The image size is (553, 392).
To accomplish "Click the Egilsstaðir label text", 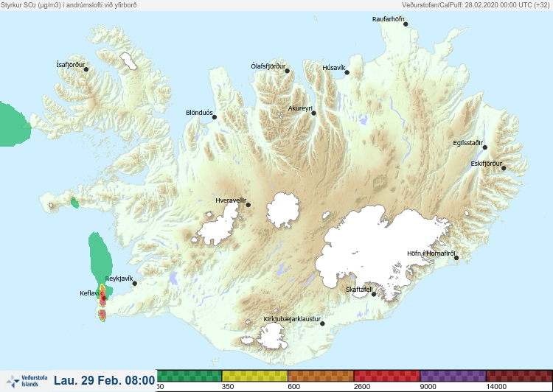I will point(467,143).
